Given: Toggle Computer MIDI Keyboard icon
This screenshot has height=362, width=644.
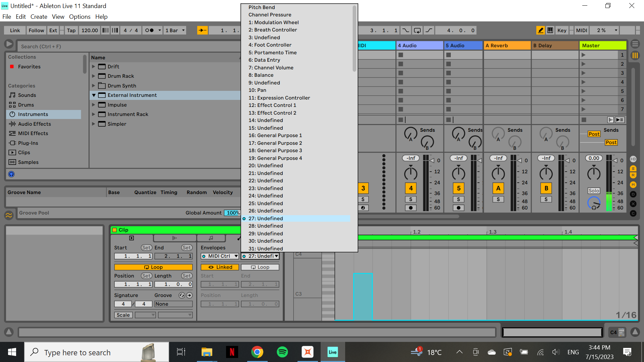Looking at the screenshot, I should point(550,30).
